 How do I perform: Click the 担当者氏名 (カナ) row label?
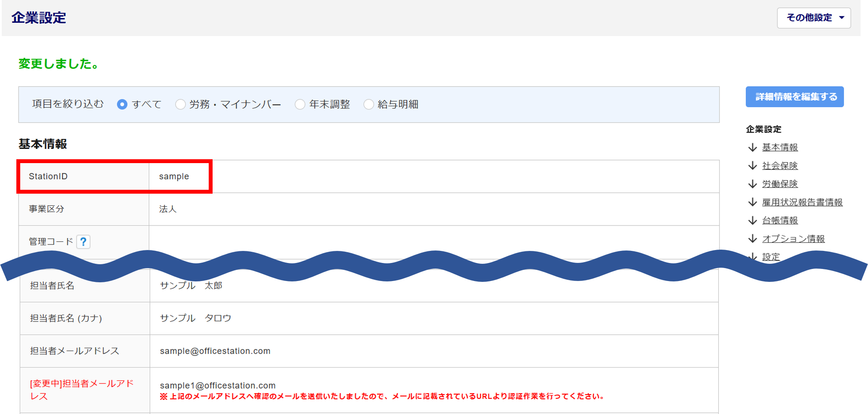pyautogui.click(x=66, y=318)
